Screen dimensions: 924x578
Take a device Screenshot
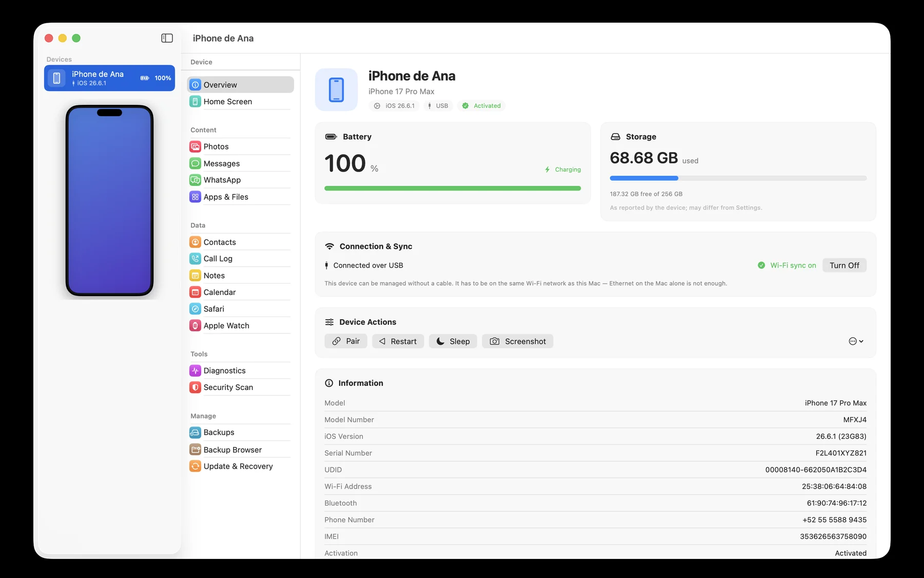pyautogui.click(x=517, y=341)
